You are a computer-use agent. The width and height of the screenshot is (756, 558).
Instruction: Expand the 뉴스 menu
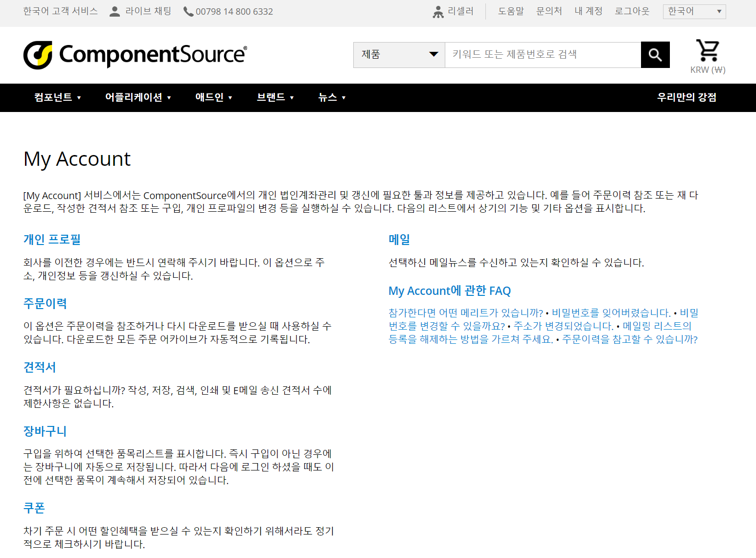coord(332,97)
